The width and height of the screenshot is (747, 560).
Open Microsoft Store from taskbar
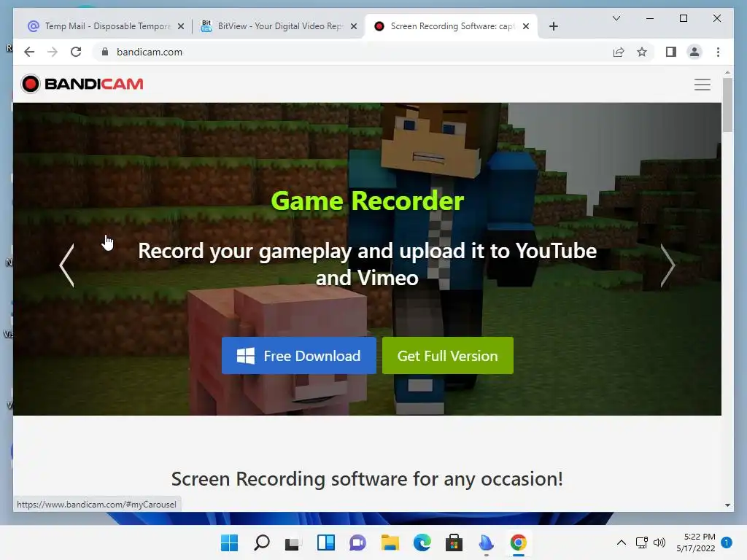[454, 542]
